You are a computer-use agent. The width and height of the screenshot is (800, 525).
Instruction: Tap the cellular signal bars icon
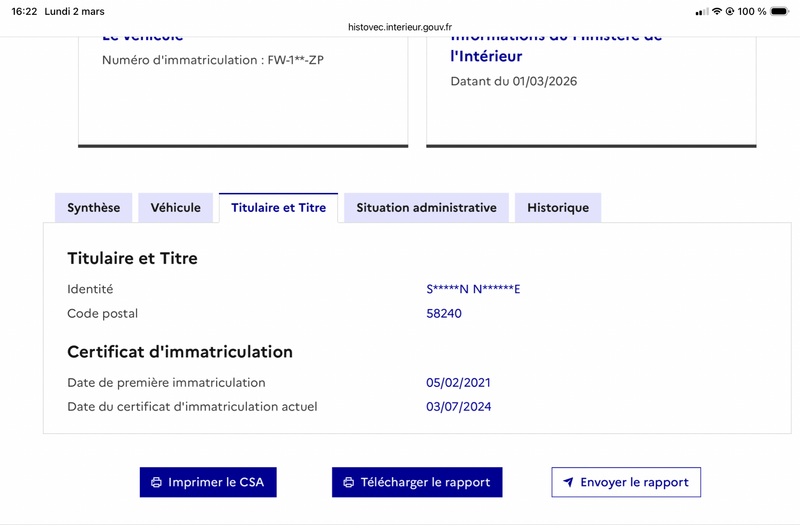701,11
